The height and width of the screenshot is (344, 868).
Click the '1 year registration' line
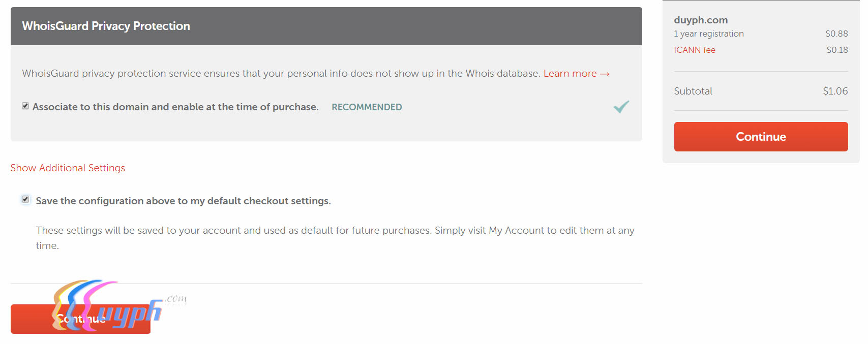point(708,34)
